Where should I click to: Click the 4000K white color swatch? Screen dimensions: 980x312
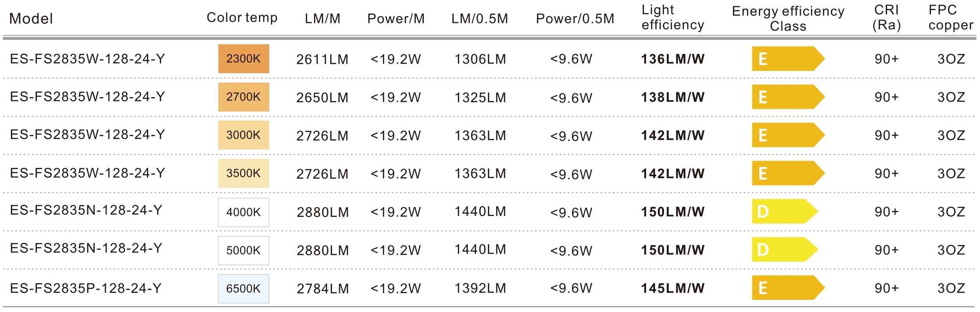243,212
